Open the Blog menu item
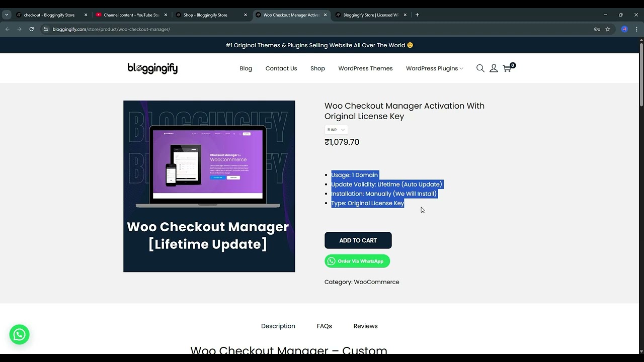 (x=246, y=68)
